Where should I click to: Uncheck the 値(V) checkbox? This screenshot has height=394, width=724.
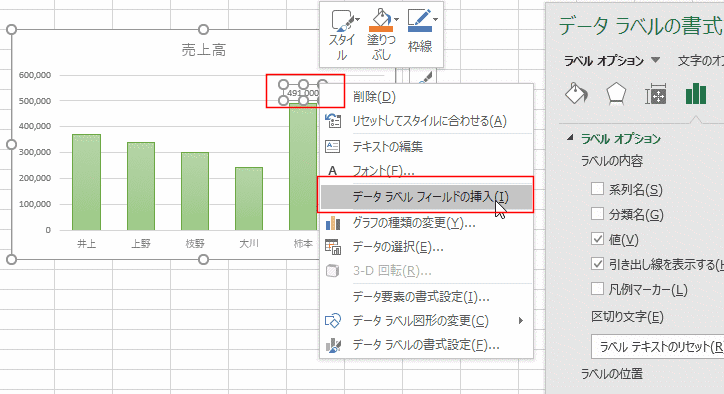click(x=597, y=239)
